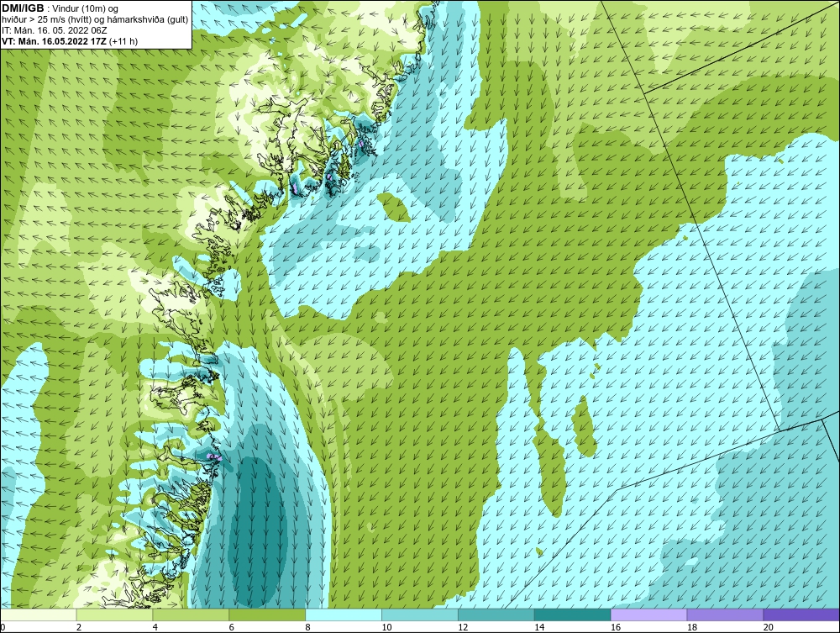Click legend scale label '10'
The image size is (840, 633).
tap(386, 627)
